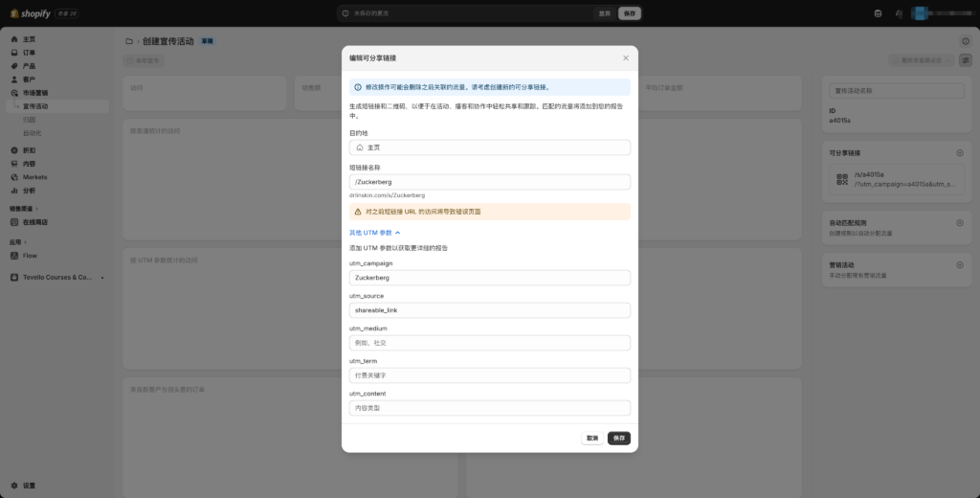980x498 pixels.
Task: Click the utm_campaign input field
Action: [489, 278]
